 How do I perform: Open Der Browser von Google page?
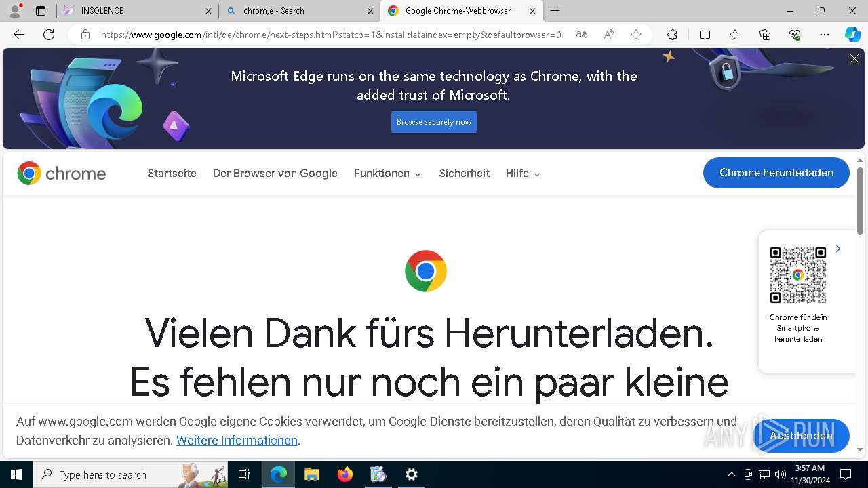[275, 174]
